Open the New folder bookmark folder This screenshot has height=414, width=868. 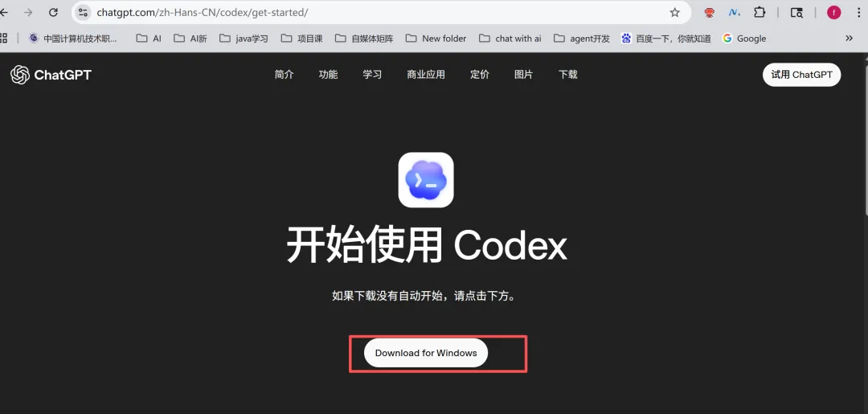click(436, 39)
